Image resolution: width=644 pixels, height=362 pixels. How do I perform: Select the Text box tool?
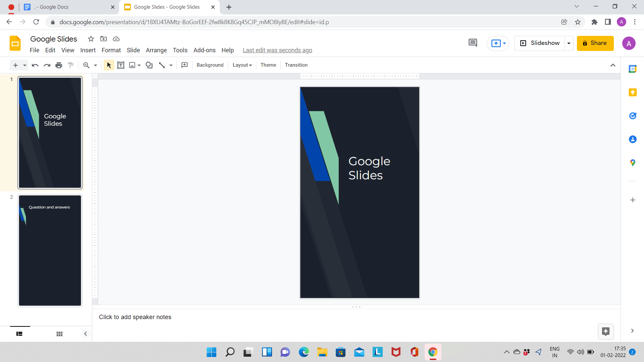121,65
